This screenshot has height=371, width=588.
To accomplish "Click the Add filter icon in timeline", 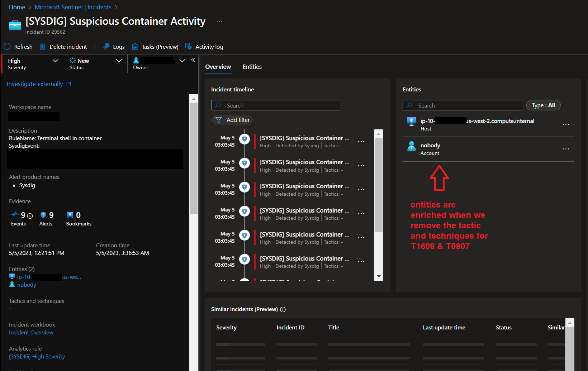I will tap(218, 120).
